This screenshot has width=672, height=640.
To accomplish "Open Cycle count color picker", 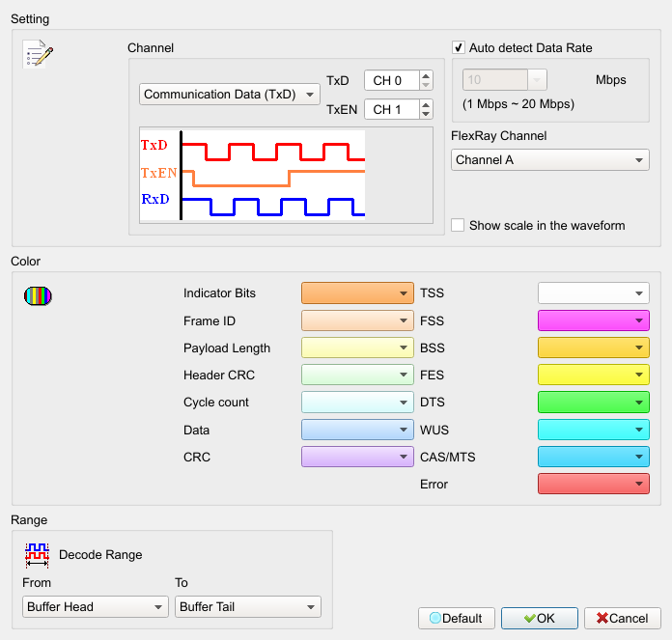I will click(x=357, y=403).
